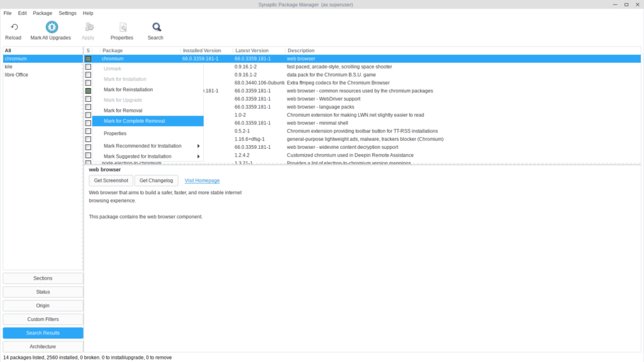
Task: Click the Reload toolbar icon
Action: (x=14, y=27)
